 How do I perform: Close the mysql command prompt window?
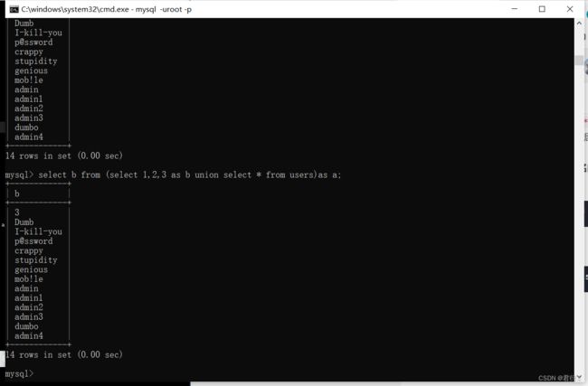pyautogui.click(x=570, y=9)
